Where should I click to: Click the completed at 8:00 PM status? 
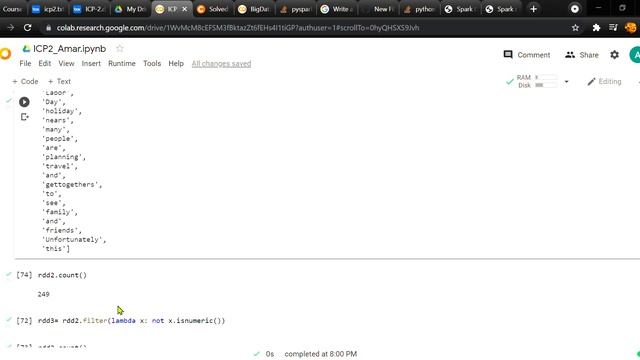320,354
